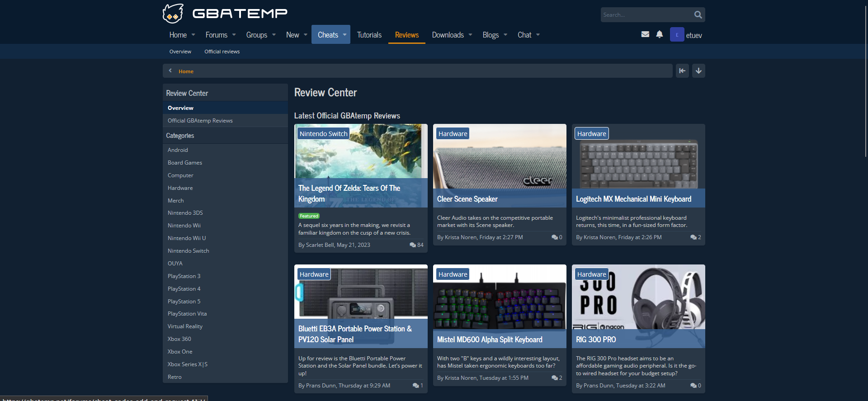Viewport: 868px width, 401px height.
Task: Expand the Chat menu dropdown arrow
Action: [538, 35]
